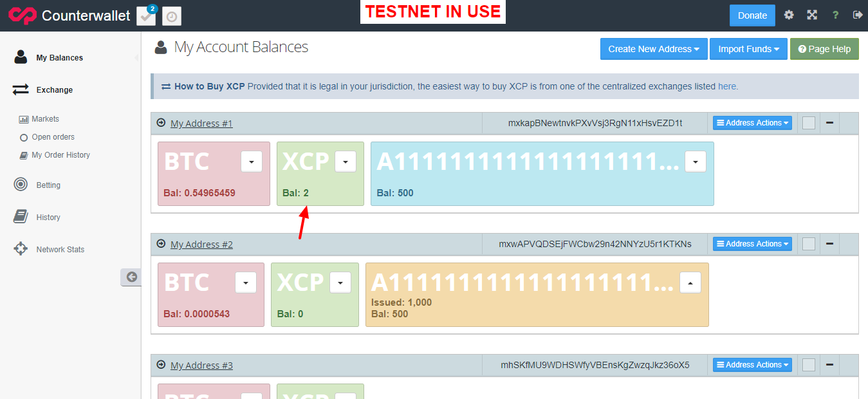The image size is (868, 399).
Task: Toggle fullscreen arrows icon
Action: click(812, 15)
